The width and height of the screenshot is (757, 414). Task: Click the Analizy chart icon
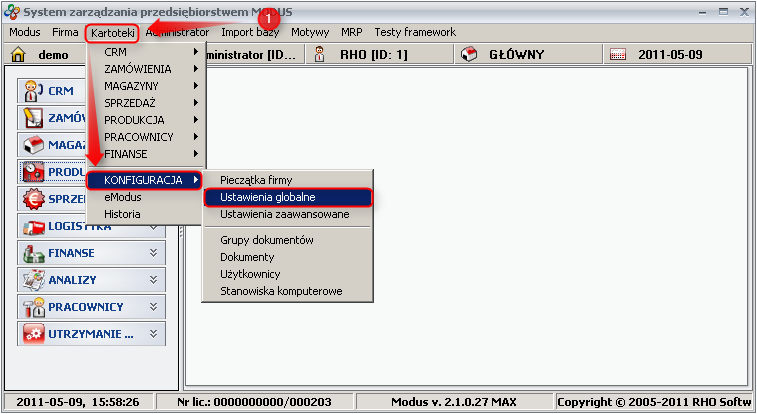(x=34, y=280)
